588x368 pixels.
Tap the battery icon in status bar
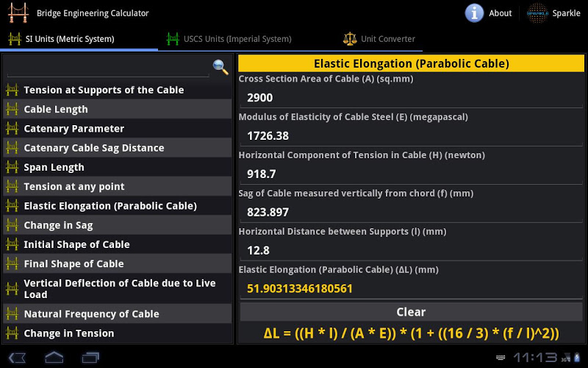577,358
